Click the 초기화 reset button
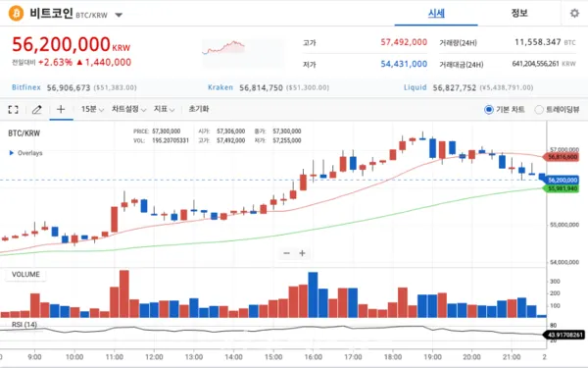588x368 pixels. click(x=198, y=109)
